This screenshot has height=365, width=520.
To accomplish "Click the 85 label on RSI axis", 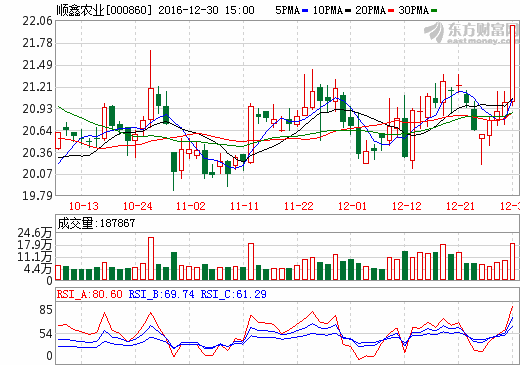I will tap(46, 310).
